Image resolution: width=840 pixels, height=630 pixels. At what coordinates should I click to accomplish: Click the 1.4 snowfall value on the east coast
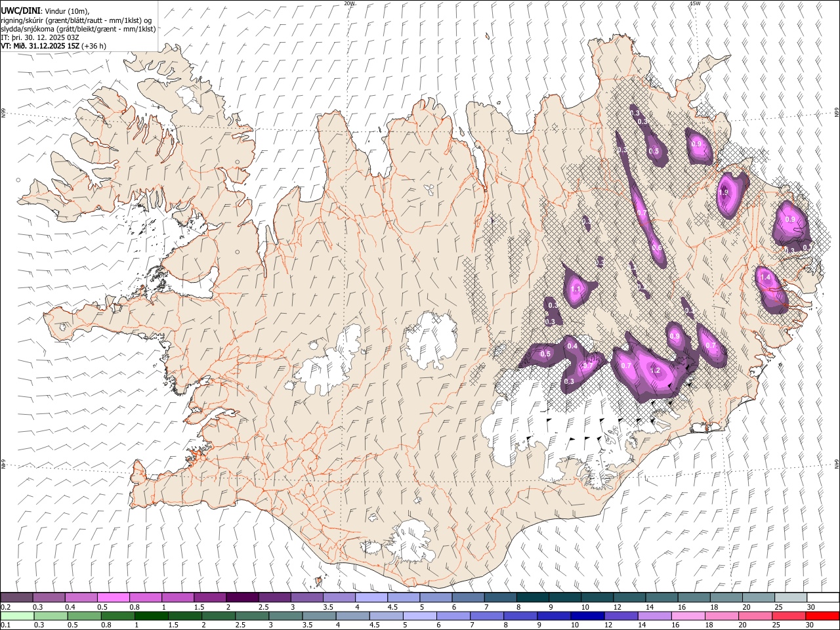[765, 278]
